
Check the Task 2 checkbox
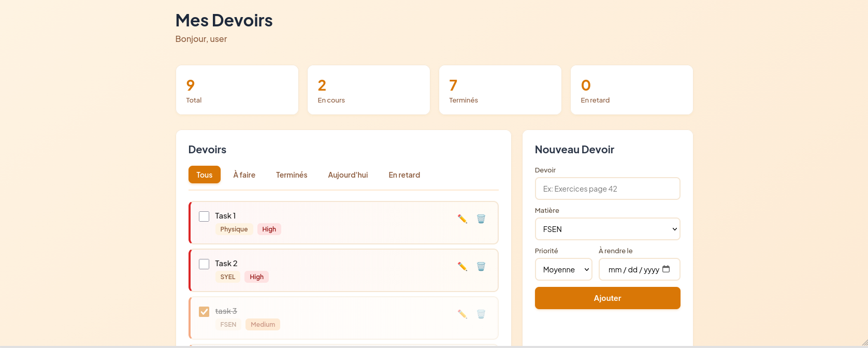click(x=204, y=264)
